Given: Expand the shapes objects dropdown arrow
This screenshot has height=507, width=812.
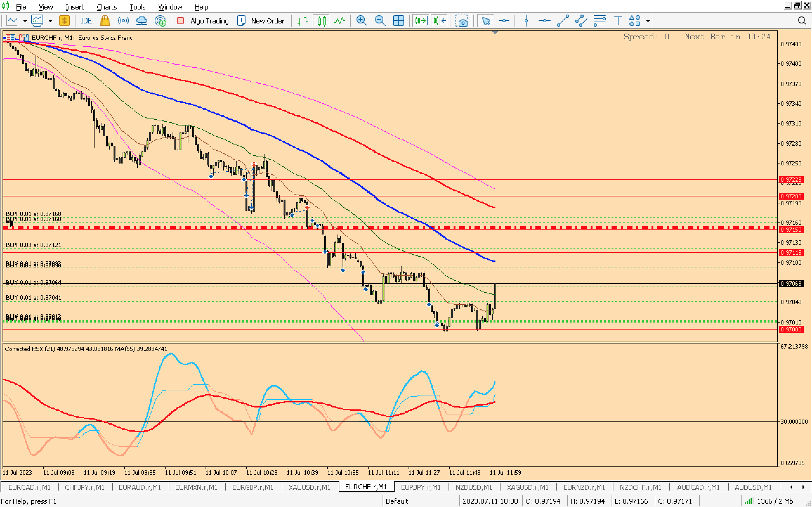Looking at the screenshot, I should 648,21.
